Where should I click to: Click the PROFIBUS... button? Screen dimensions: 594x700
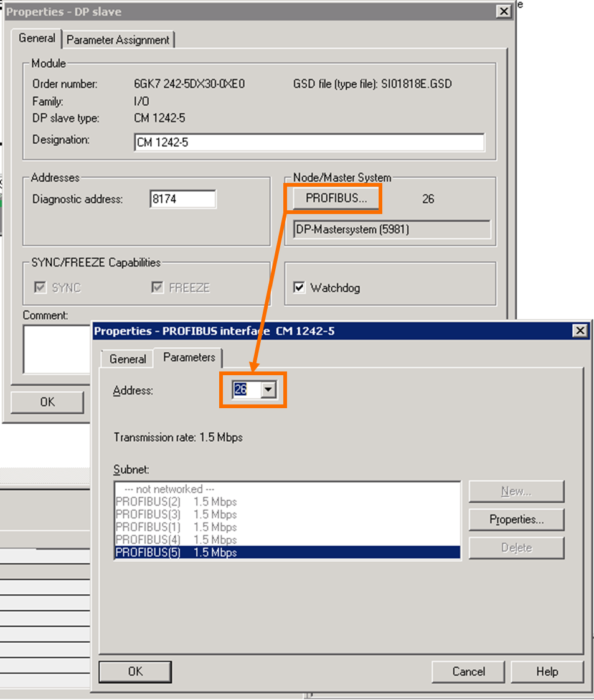click(x=336, y=198)
